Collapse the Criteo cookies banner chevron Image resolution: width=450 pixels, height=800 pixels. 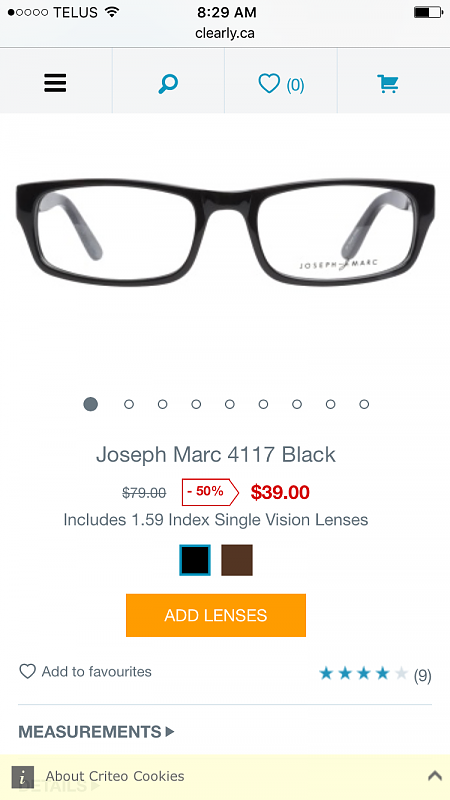[435, 776]
